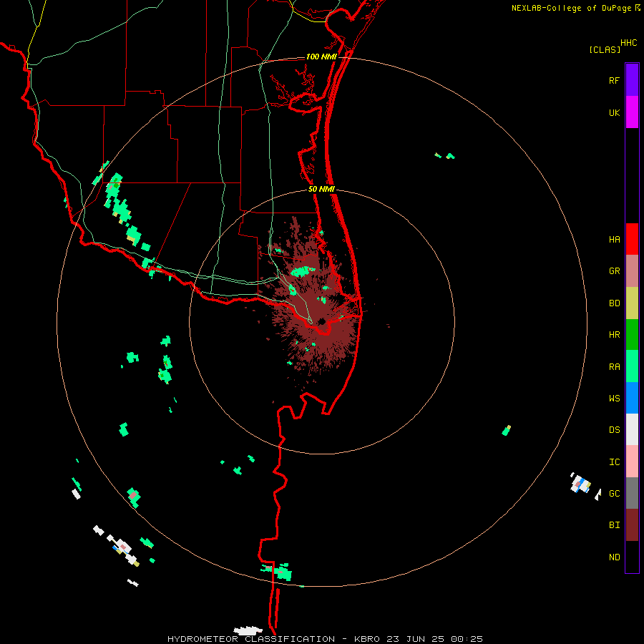
Task: Click the "HHC" product code text
Action: pyautogui.click(x=629, y=43)
